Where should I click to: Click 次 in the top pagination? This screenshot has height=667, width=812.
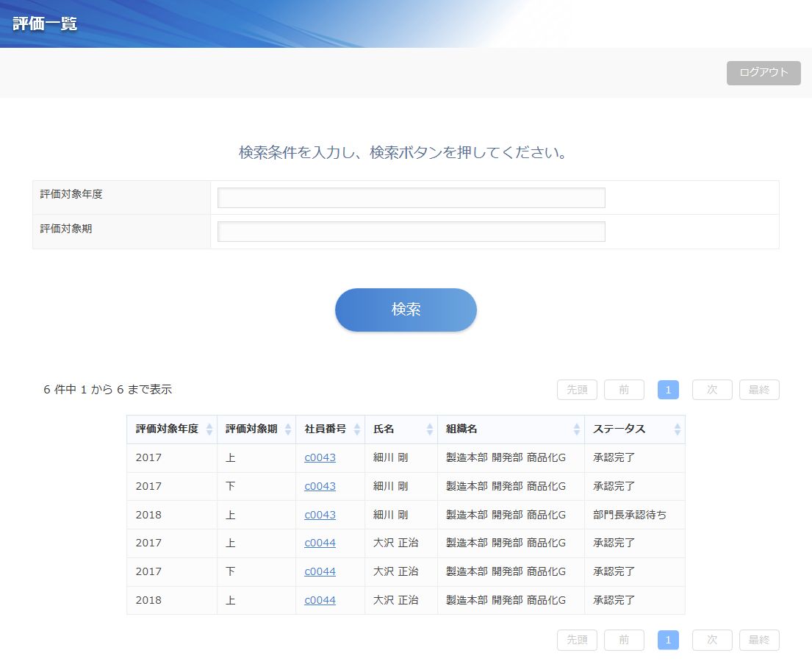[x=712, y=390]
